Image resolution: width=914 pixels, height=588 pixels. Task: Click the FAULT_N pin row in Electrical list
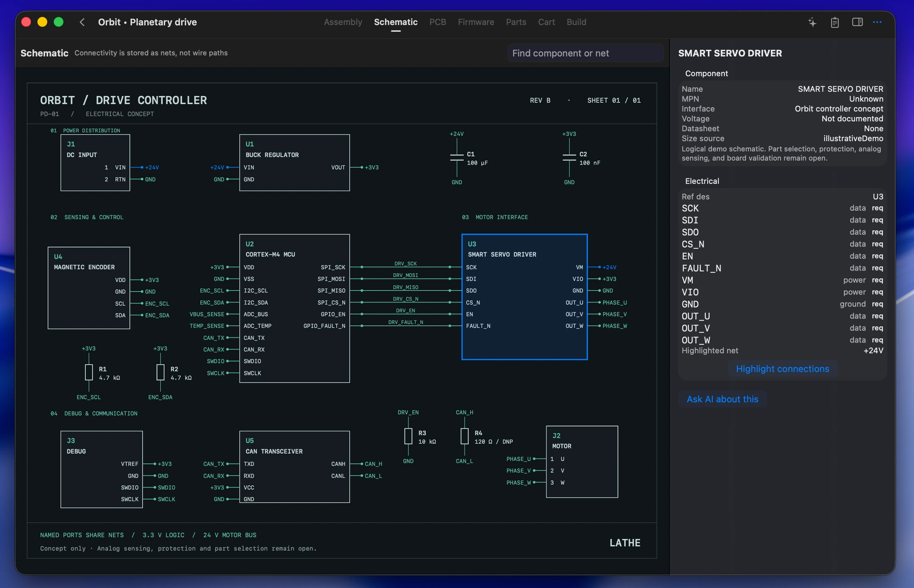pyautogui.click(x=782, y=268)
